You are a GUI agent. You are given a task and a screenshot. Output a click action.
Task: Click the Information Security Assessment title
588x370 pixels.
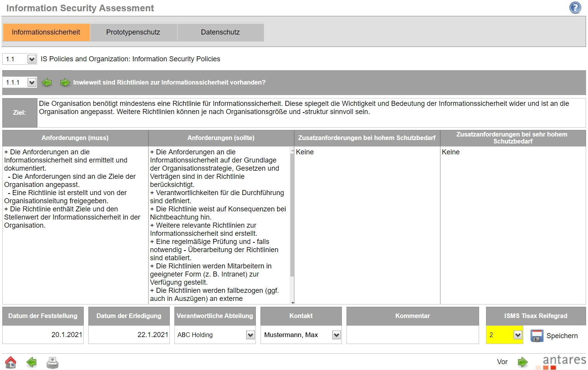(80, 8)
